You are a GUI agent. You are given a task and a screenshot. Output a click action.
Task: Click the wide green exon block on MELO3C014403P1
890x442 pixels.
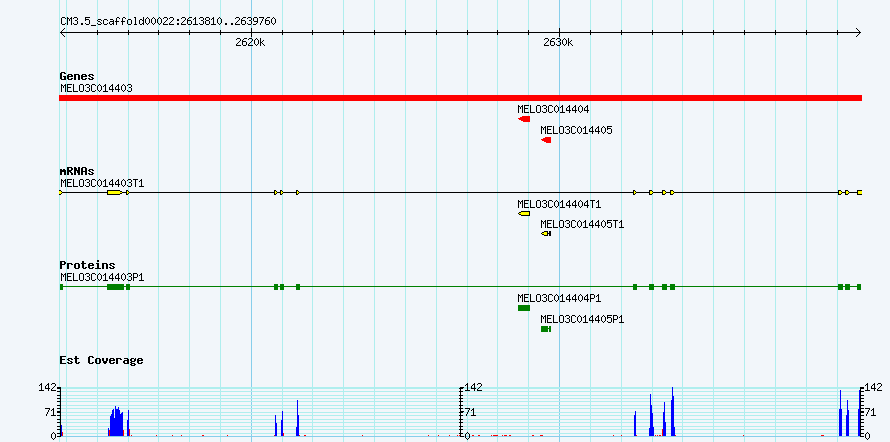(x=115, y=287)
